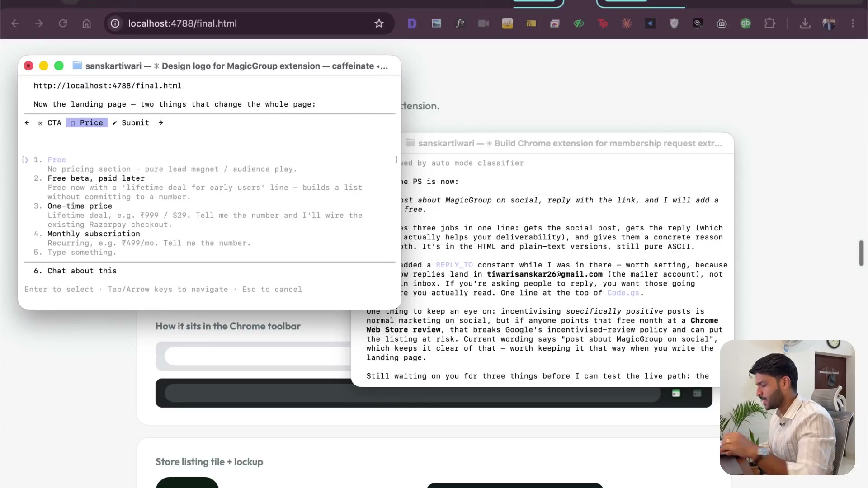
Task: Open the picture thumbnail extension icon
Action: pos(436,23)
